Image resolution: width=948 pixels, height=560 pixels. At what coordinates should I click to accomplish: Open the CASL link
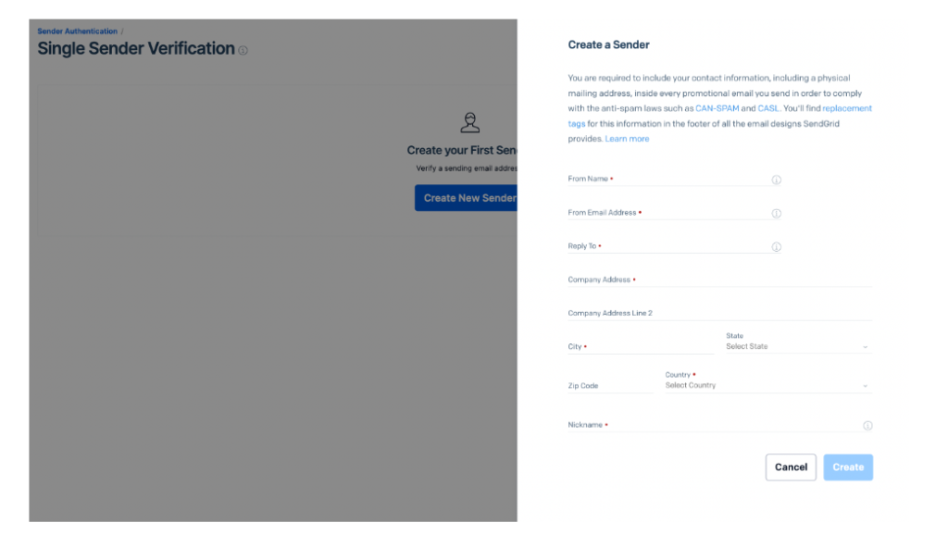pyautogui.click(x=768, y=108)
